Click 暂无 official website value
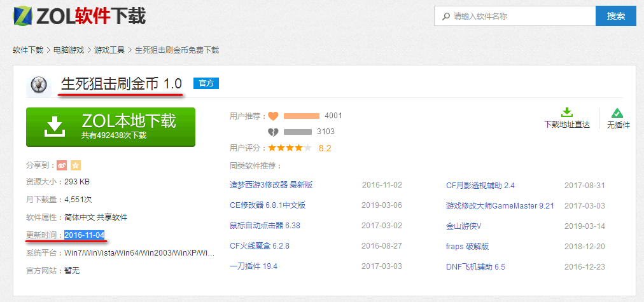 [72, 271]
